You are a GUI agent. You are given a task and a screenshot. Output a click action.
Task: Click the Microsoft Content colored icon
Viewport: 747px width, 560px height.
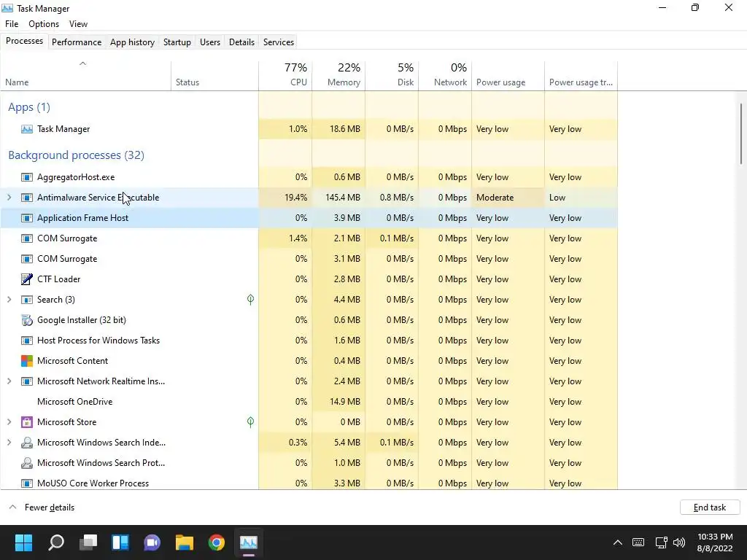point(27,361)
